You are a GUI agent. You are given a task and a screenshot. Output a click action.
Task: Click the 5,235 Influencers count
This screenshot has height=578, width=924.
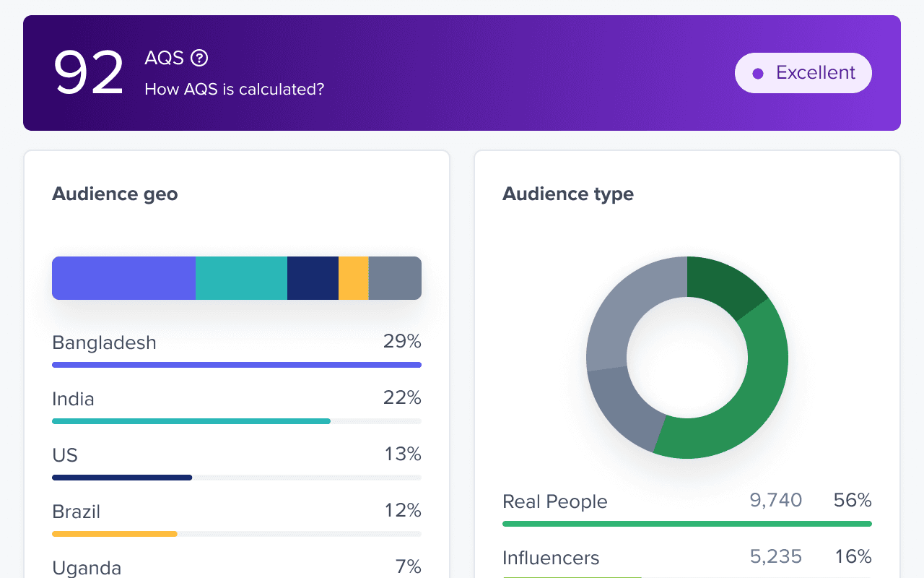[776, 556]
